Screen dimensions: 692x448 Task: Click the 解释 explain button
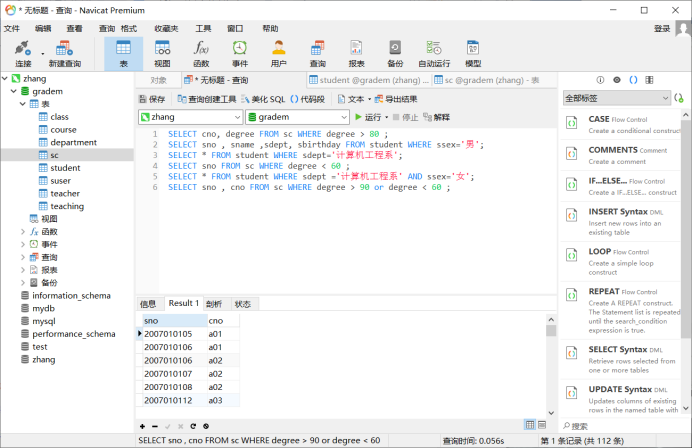pos(436,117)
